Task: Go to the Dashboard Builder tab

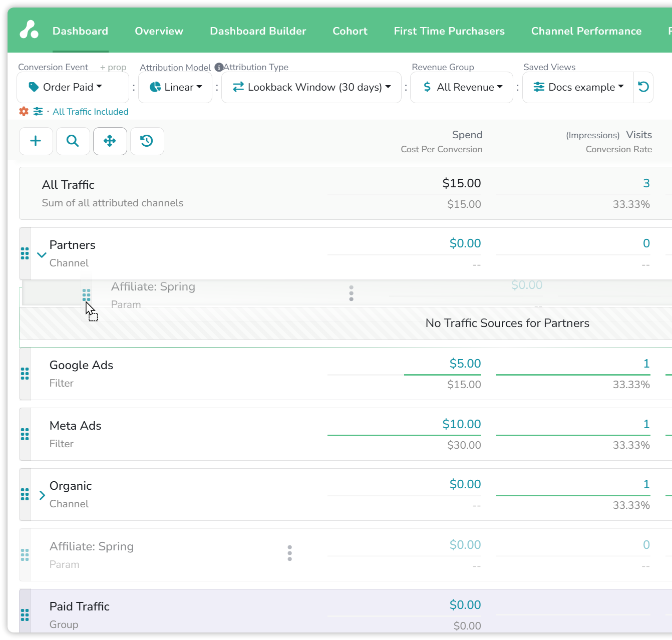Action: [258, 31]
